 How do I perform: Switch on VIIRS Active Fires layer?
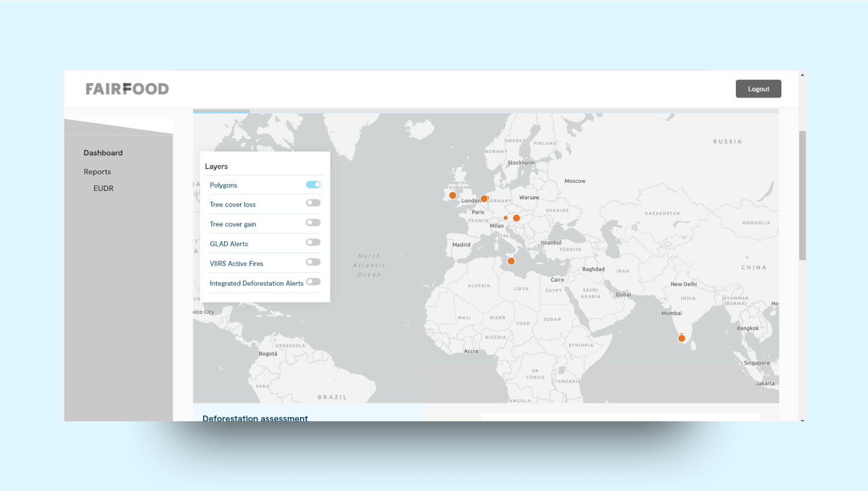coord(313,262)
